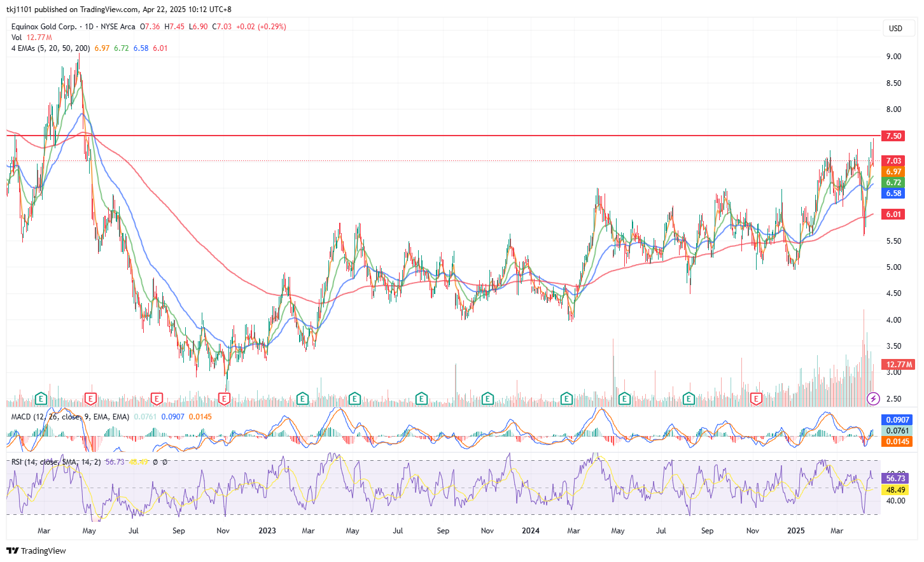This screenshot has height=562, width=924.
Task: Open the TradingView logo at bottom left
Action: pyautogui.click(x=36, y=551)
